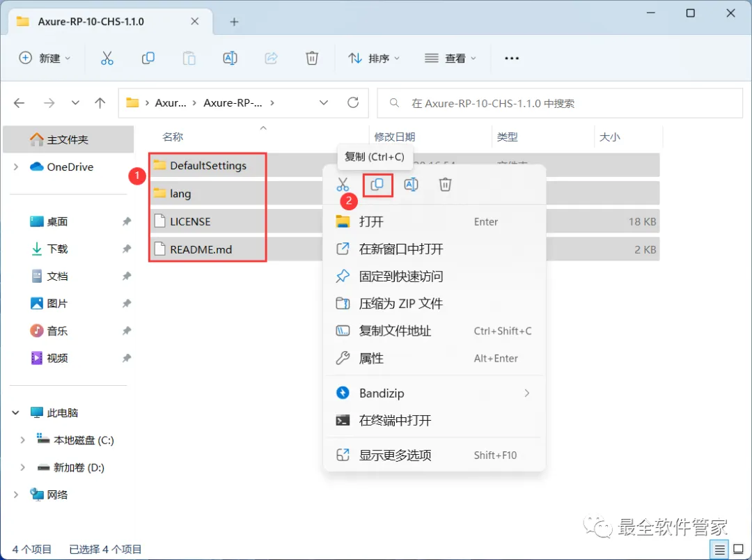Sort by the 类型 column header
The height and width of the screenshot is (560, 752).
click(508, 137)
